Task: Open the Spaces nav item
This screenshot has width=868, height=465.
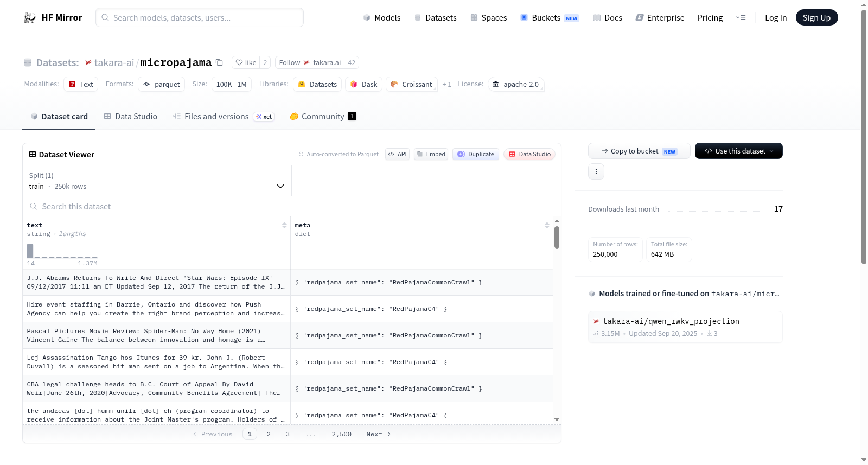Action: [488, 18]
